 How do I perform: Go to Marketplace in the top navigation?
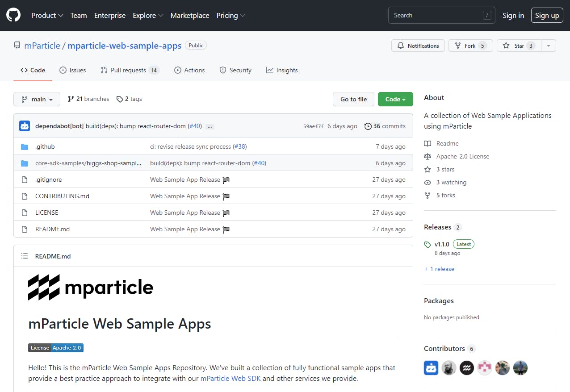tap(190, 15)
